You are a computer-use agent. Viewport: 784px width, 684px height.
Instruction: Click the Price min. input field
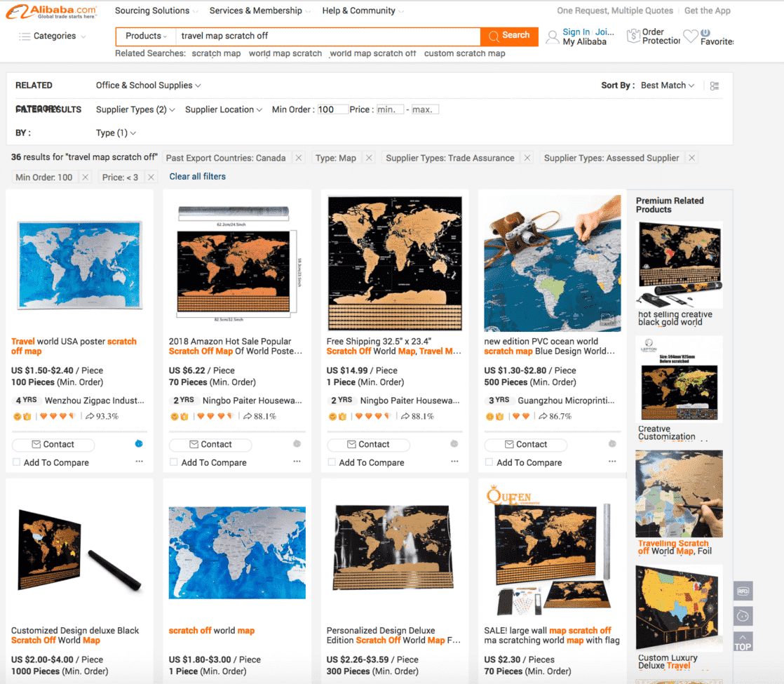pos(389,109)
